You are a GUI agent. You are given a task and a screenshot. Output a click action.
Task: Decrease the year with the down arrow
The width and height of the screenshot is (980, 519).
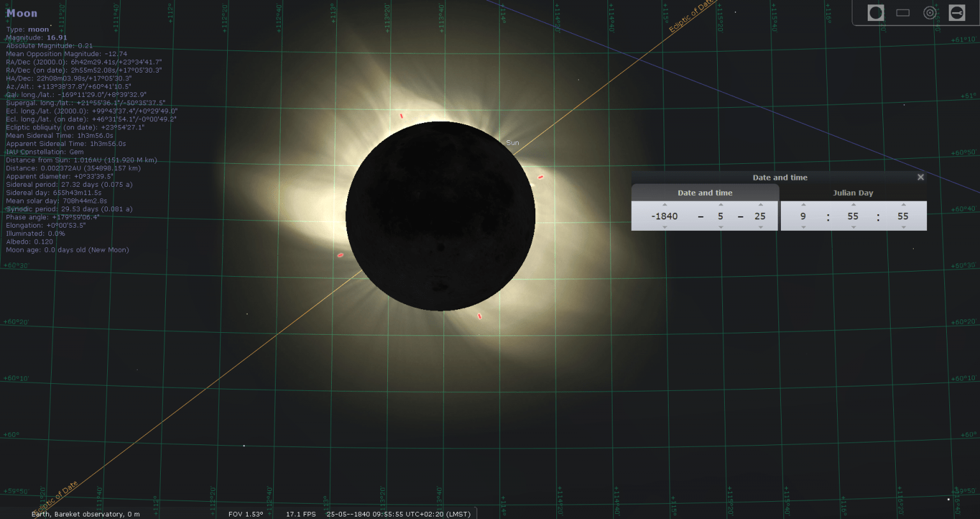click(665, 227)
